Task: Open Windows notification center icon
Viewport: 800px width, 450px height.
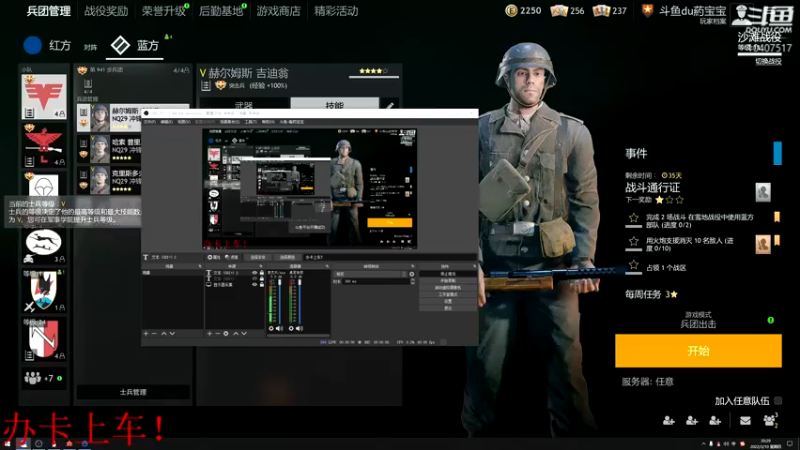Action: (x=790, y=443)
